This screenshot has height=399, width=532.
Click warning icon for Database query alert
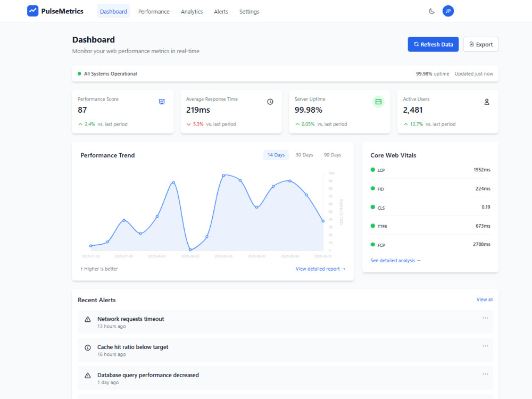pyautogui.click(x=88, y=376)
